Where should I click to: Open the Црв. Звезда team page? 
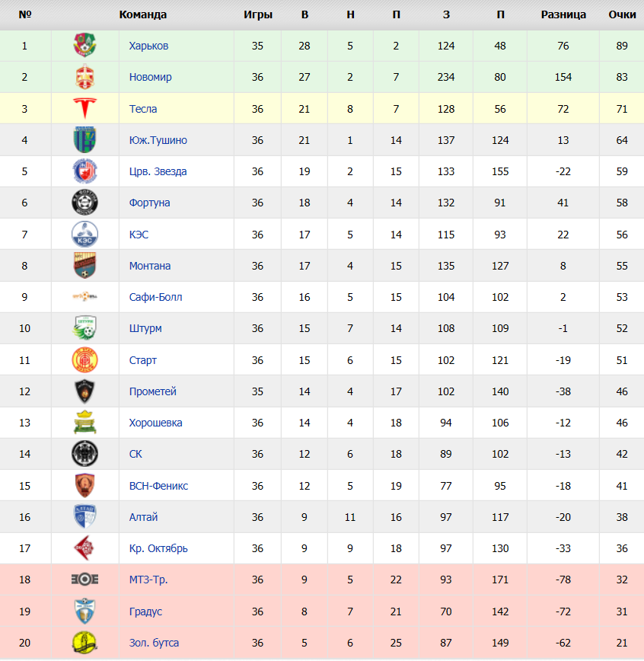(x=158, y=171)
